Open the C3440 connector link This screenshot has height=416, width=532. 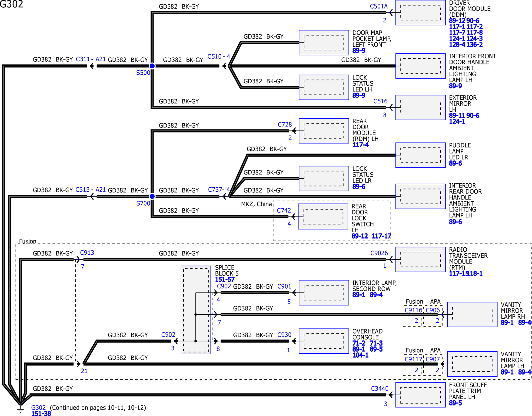click(x=380, y=389)
